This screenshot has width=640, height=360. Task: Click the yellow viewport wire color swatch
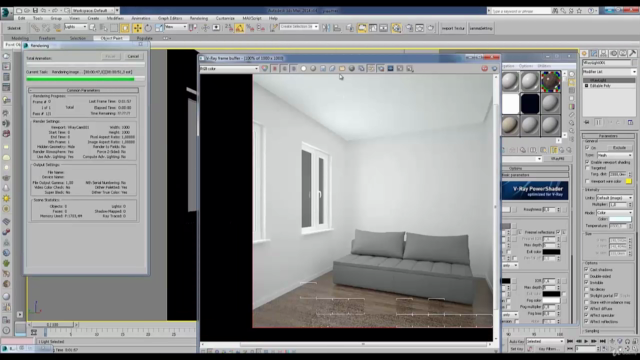tap(629, 181)
